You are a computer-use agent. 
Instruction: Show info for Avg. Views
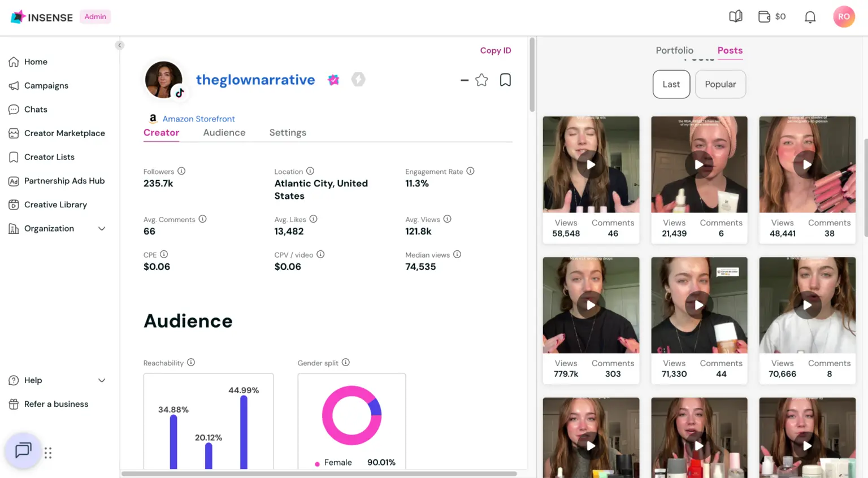point(447,219)
